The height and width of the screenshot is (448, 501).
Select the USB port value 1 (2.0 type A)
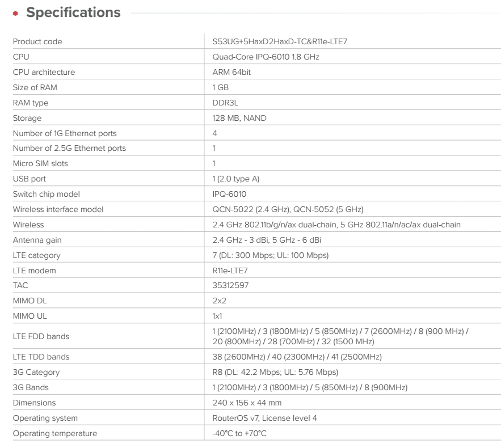236,179
